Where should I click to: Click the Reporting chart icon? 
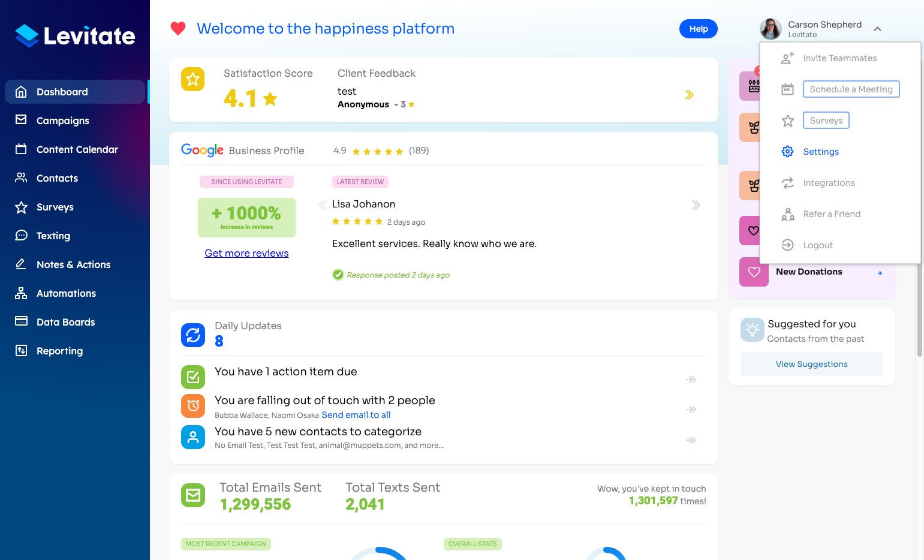pyautogui.click(x=21, y=350)
